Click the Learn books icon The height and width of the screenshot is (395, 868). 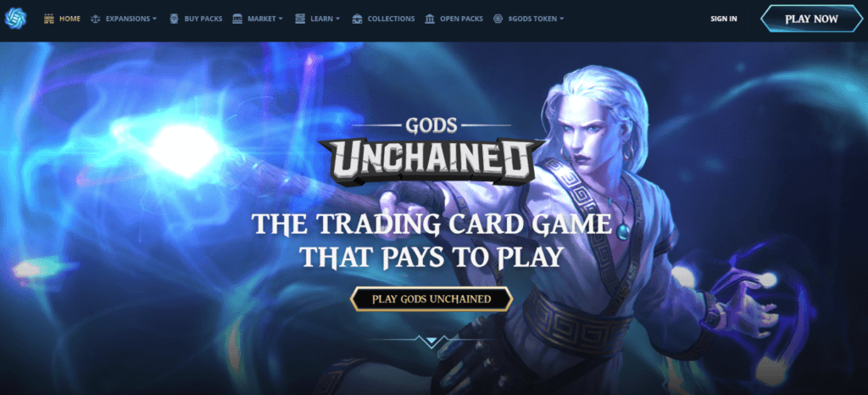tap(300, 19)
